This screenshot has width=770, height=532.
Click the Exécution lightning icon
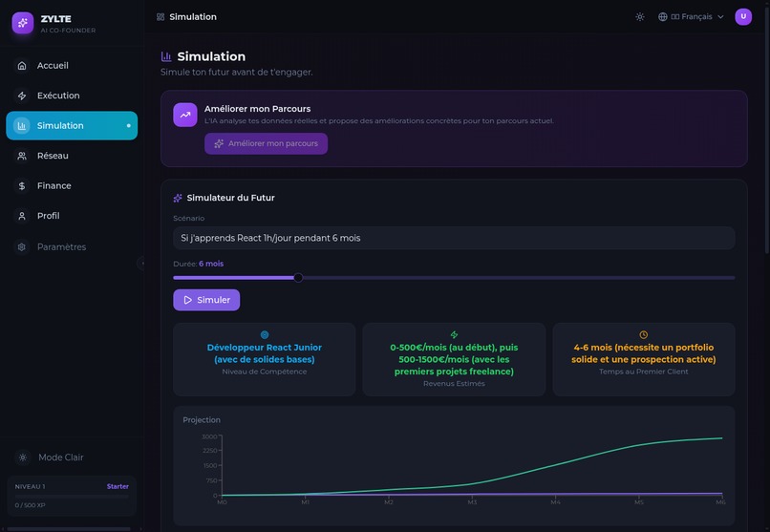(x=22, y=96)
